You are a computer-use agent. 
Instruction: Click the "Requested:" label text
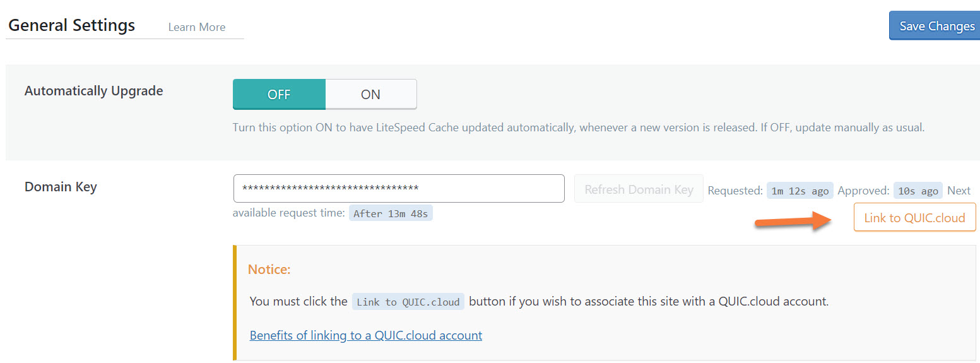pyautogui.click(x=735, y=191)
